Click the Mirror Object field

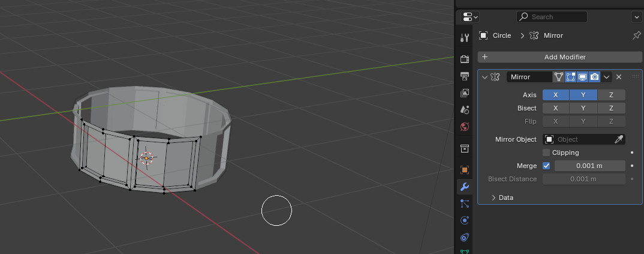coord(584,139)
